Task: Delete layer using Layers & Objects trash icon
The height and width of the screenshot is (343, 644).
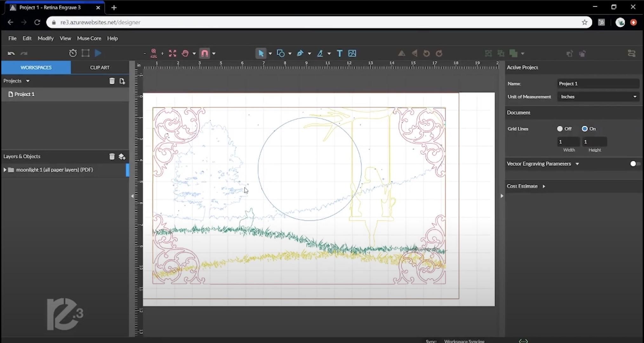Action: (x=112, y=156)
